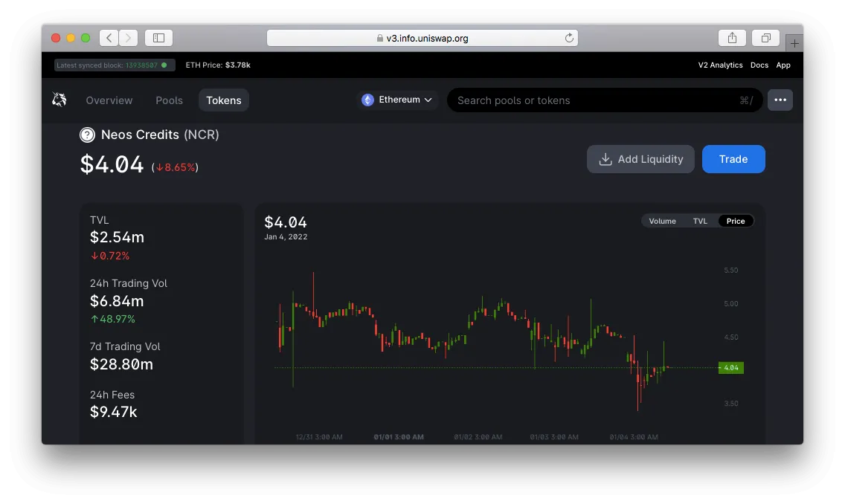Open the Docs link
Viewport: 845px width, 504px height.
pos(759,65)
